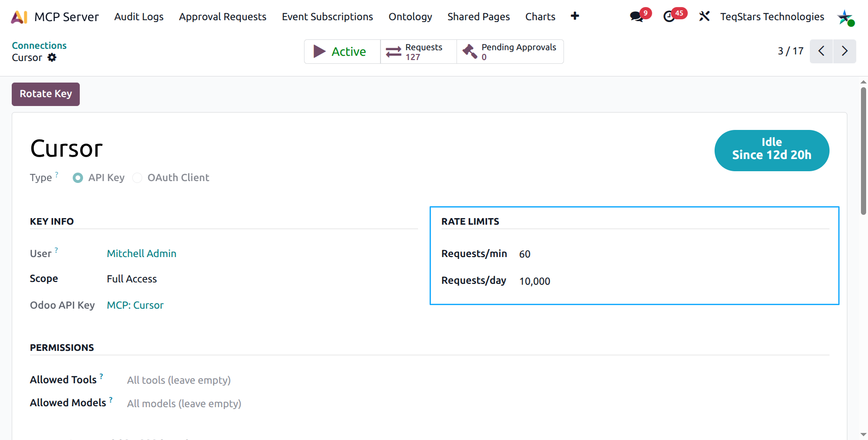Click help mark beside User label
This screenshot has height=440, width=868.
coord(56,250)
